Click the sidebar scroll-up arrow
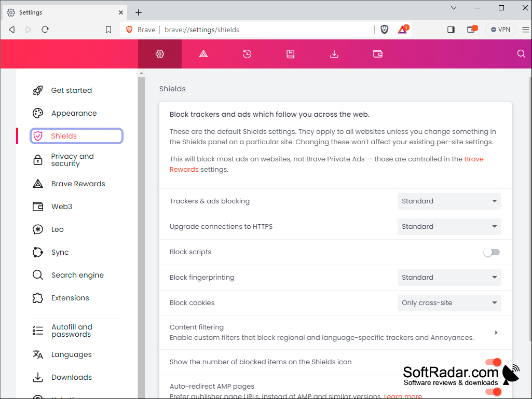Screen dimensions: 532x399 (x=142, y=73)
